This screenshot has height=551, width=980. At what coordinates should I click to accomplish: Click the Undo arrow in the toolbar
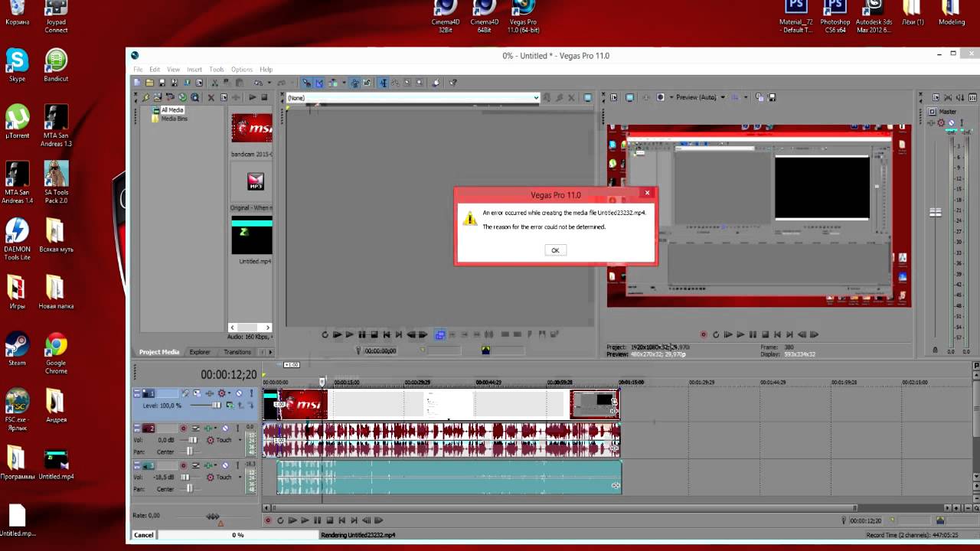click(x=258, y=83)
